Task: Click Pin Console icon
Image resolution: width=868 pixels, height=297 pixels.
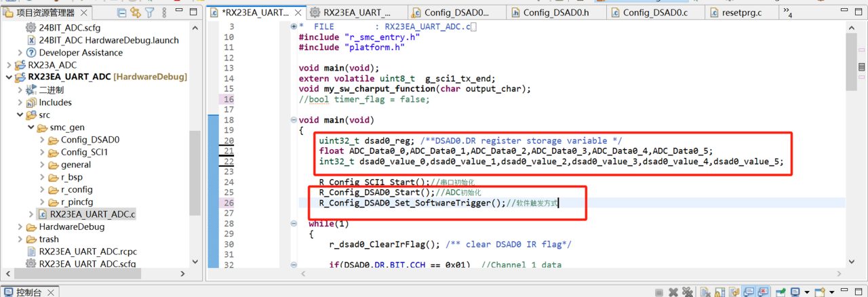Action: [x=781, y=292]
